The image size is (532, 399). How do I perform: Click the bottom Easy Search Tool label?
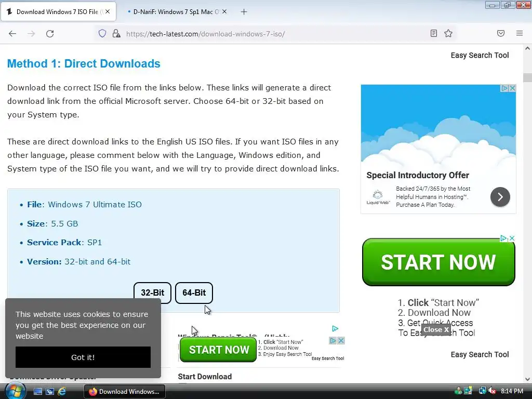(480, 354)
